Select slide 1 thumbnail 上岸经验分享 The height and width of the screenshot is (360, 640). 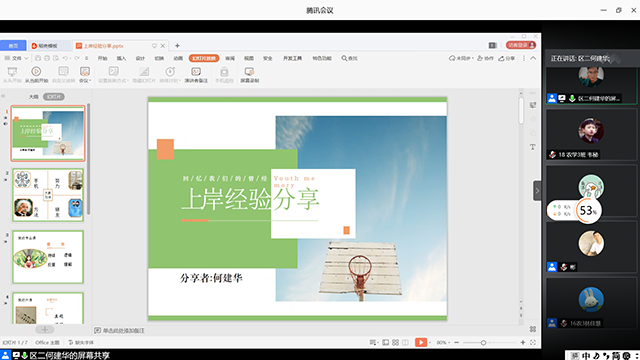[x=48, y=133]
